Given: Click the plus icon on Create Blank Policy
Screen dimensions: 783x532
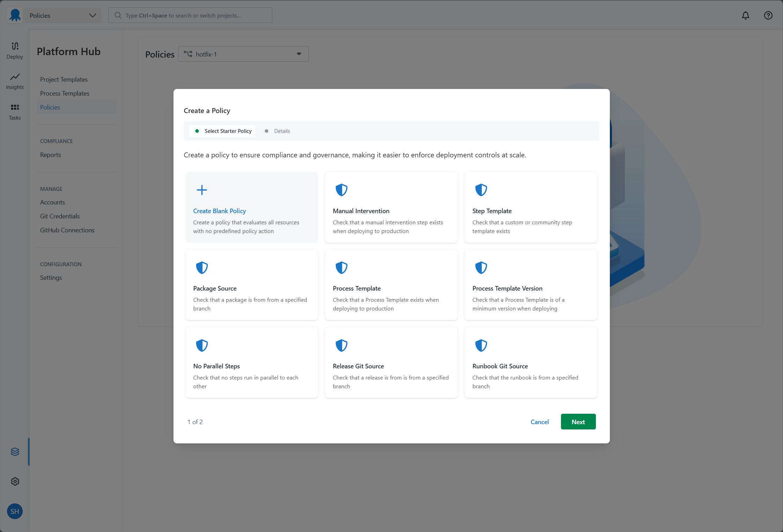Looking at the screenshot, I should coord(201,190).
